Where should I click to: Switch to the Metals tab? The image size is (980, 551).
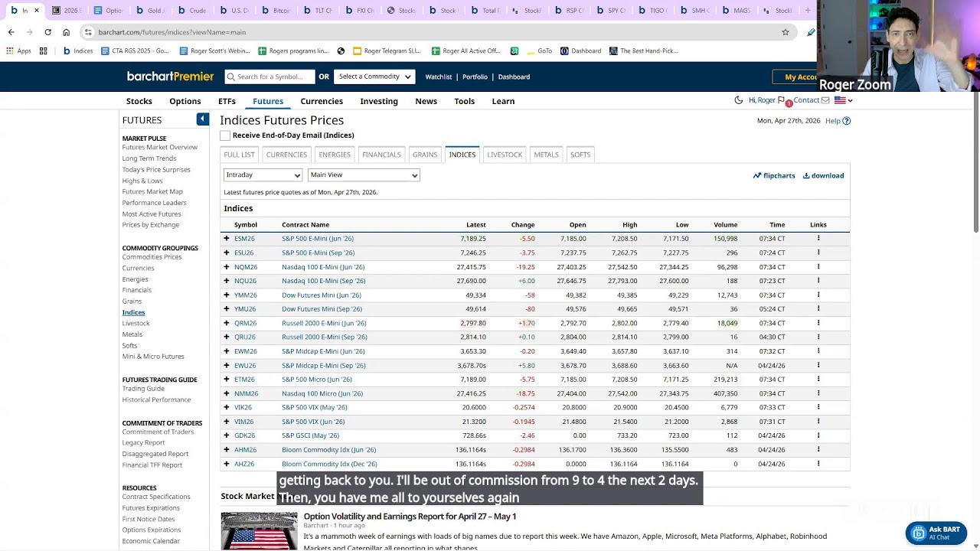pos(546,155)
